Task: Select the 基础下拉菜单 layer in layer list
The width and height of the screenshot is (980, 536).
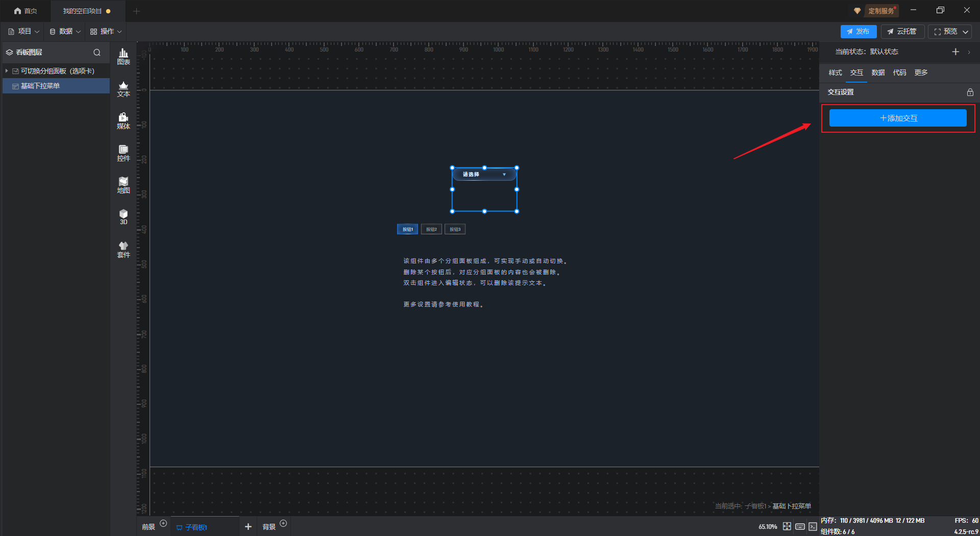Action: (40, 86)
